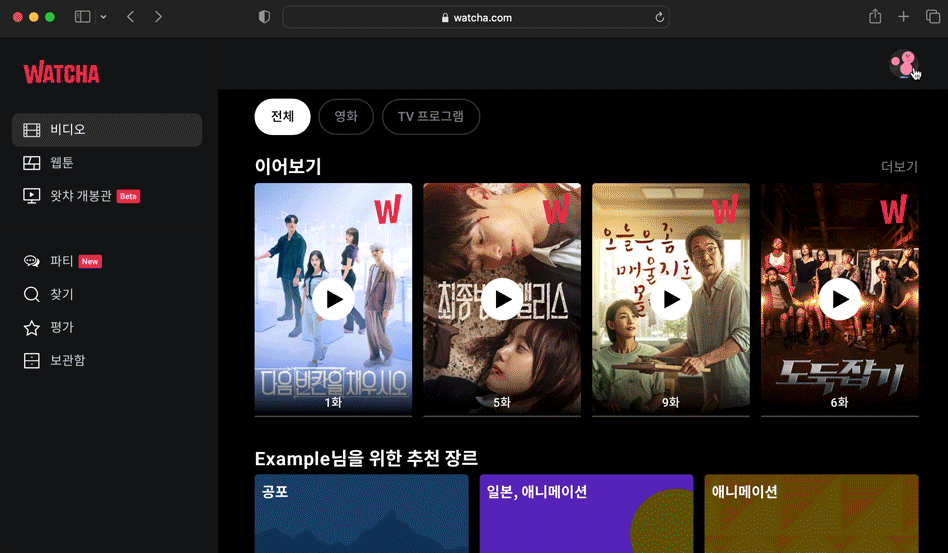Click the W logo on 도둑잡기 poster
The image size is (948, 553).
[894, 209]
